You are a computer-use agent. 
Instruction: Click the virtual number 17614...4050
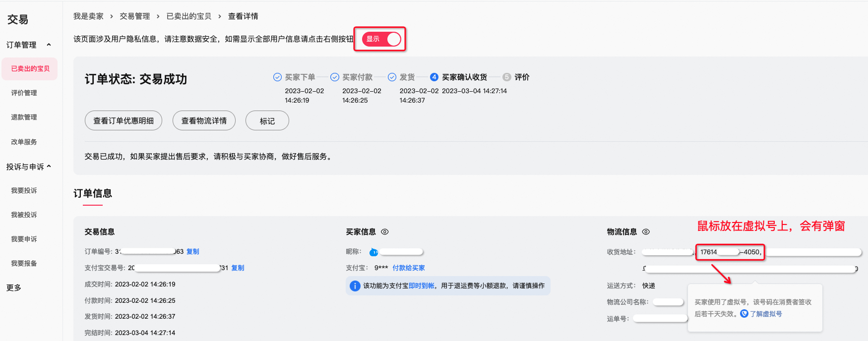[730, 252]
